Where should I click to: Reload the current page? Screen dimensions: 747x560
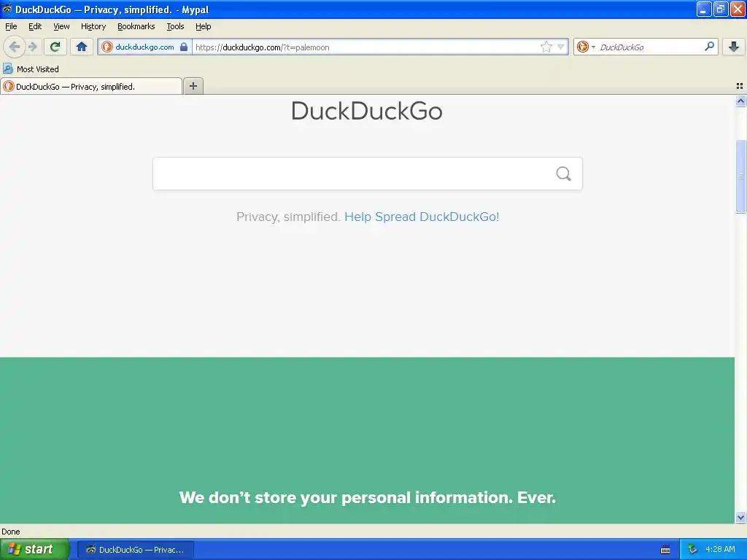(x=55, y=47)
